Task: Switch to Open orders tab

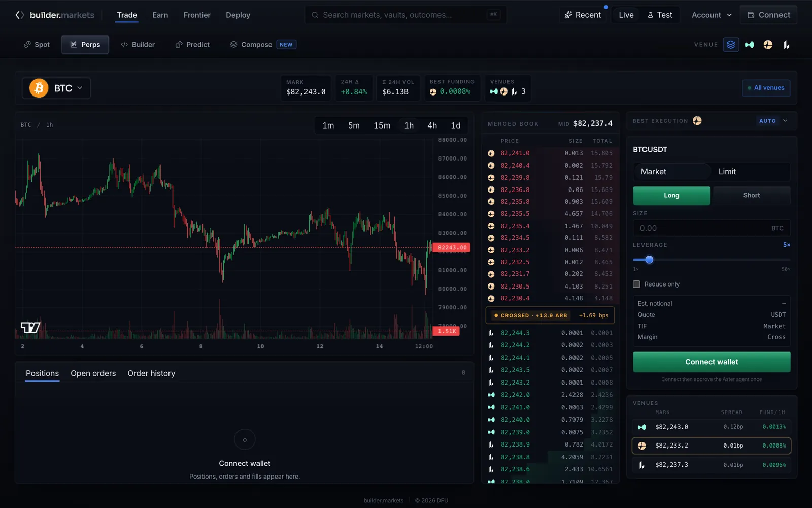Action: pos(93,373)
